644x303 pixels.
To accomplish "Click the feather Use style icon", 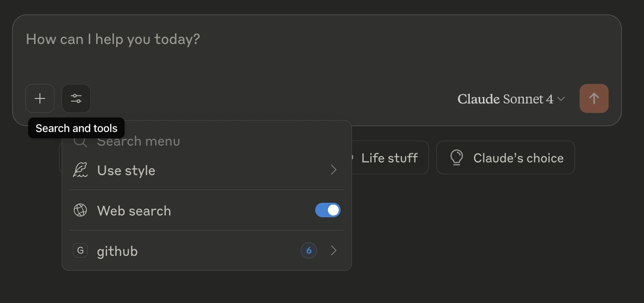I will (80, 170).
